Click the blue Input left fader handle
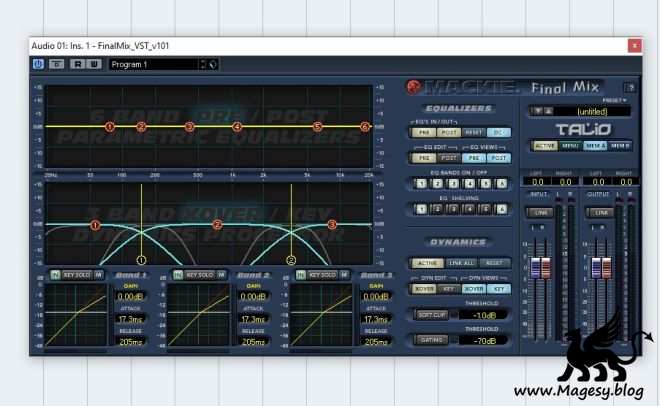 (x=535, y=268)
